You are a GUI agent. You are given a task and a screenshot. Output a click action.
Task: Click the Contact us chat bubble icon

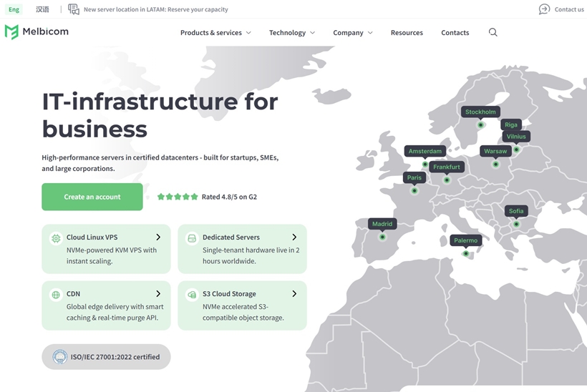click(544, 9)
